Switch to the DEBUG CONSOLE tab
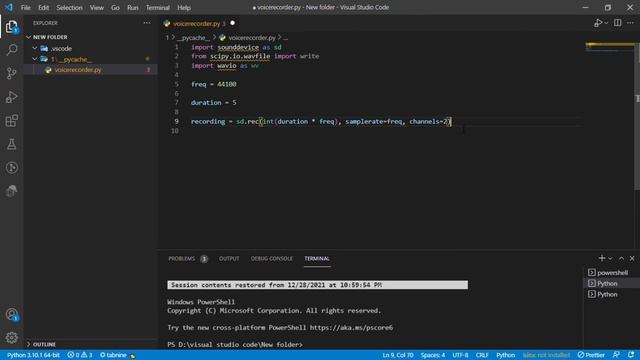640x360 pixels. tap(271, 259)
